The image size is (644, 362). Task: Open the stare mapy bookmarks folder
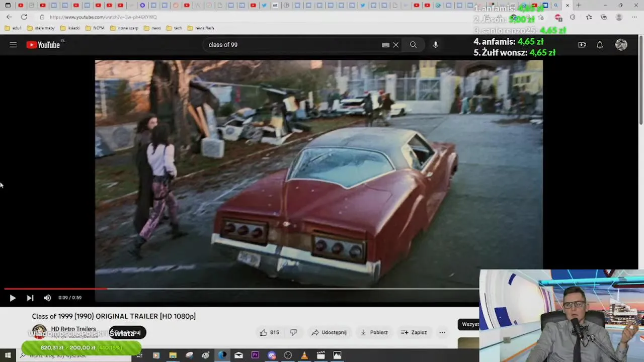pos(41,28)
